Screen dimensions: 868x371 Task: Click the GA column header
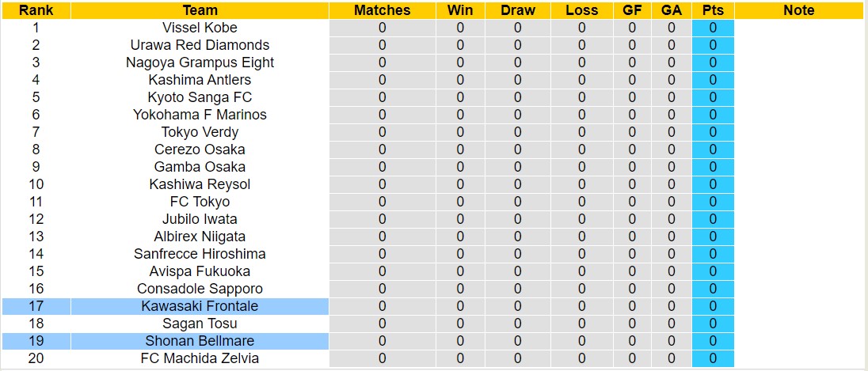[672, 10]
